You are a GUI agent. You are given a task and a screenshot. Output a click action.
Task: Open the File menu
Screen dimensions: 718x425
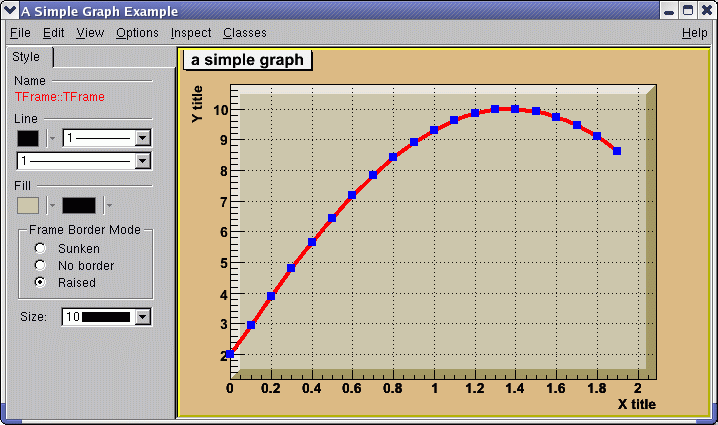20,33
